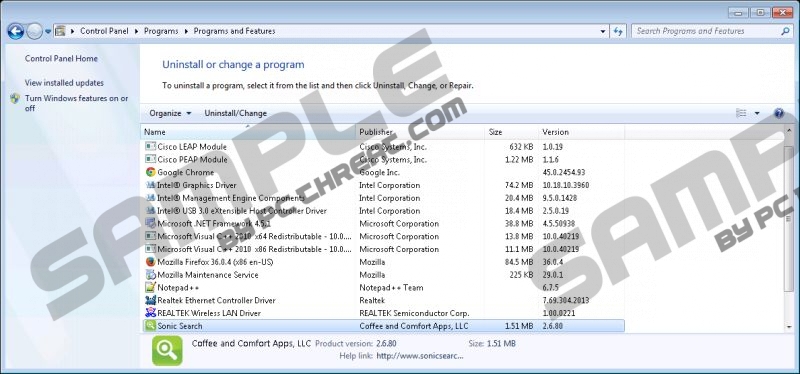Click Visual C++ 2010 x86 Redistributable icon
This screenshot has width=800, height=374.
pyautogui.click(x=150, y=249)
